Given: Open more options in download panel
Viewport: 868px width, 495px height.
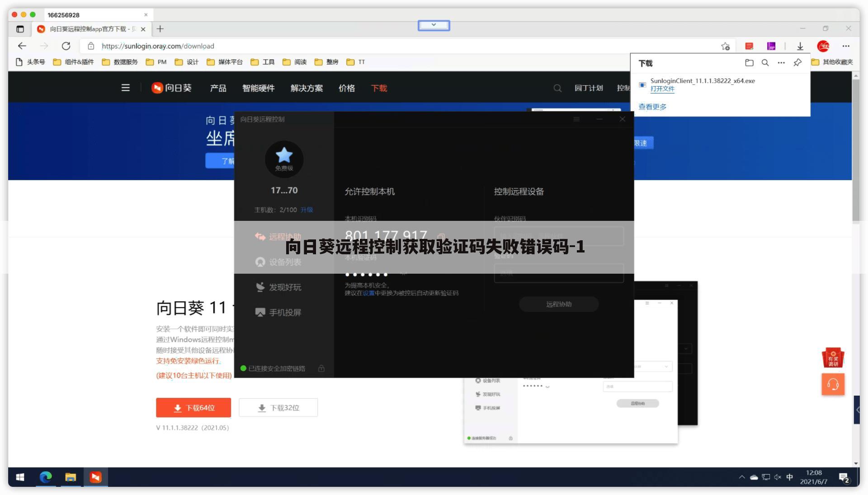Looking at the screenshot, I should (781, 63).
